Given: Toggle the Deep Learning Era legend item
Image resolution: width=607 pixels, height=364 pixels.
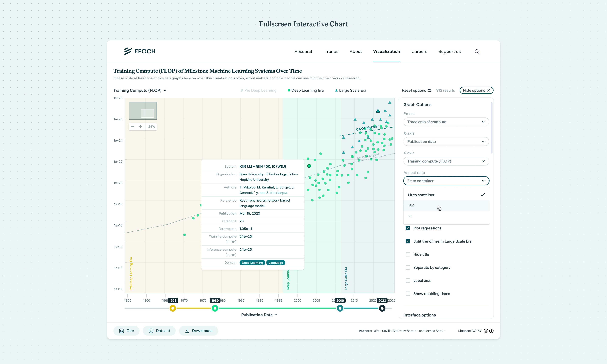Looking at the screenshot, I should 305,90.
